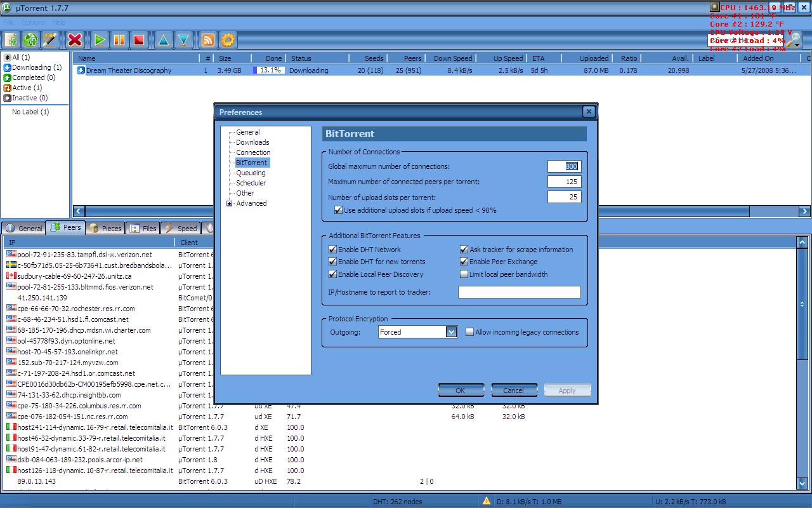Select the Downloading (1) category

32,67
